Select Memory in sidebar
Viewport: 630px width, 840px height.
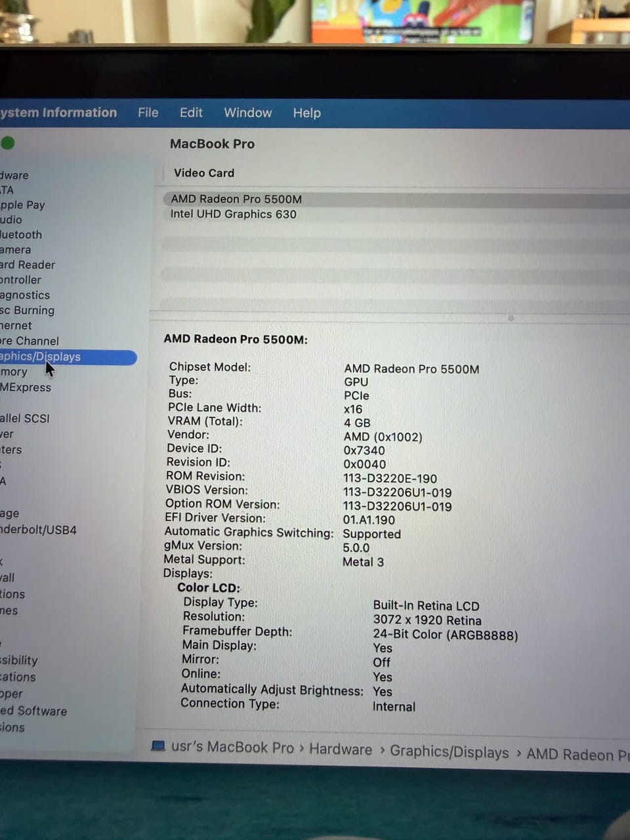(14, 372)
